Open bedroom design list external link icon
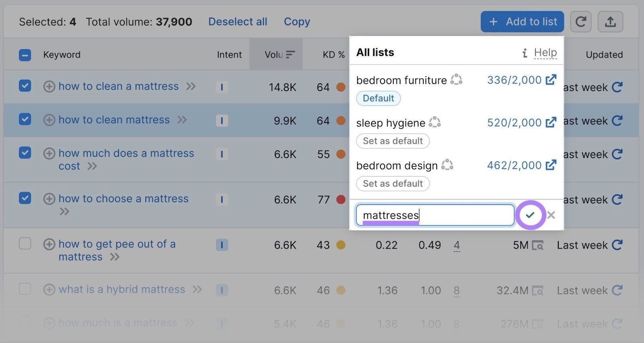The height and width of the screenshot is (343, 644). pyautogui.click(x=551, y=165)
